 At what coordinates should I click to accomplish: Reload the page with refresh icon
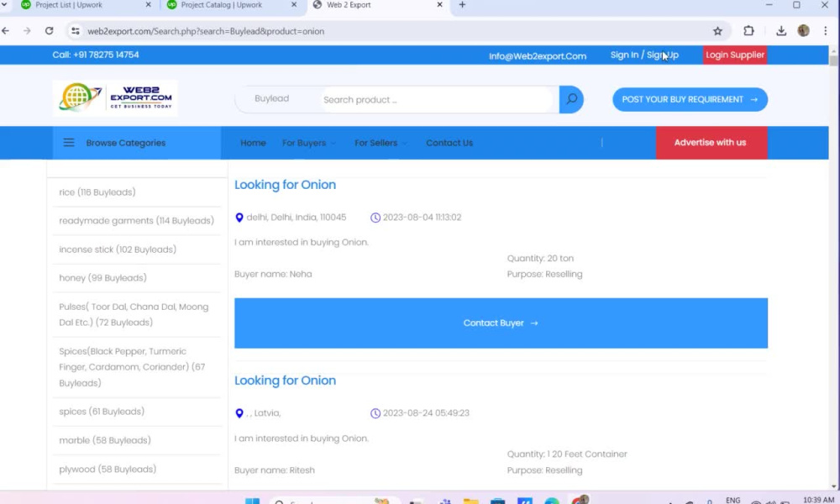50,31
